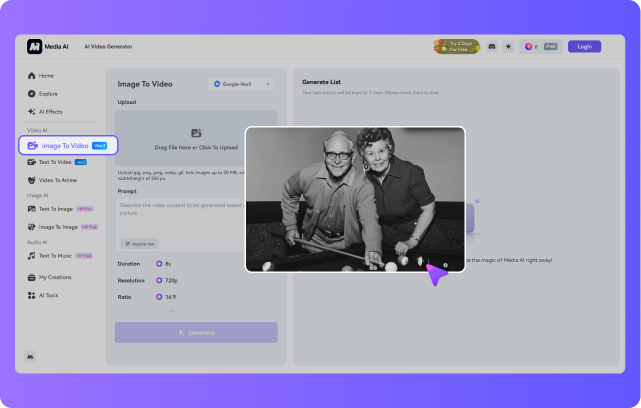Click the Text To Video icon
Screen dimensions: 641x408
point(31,162)
